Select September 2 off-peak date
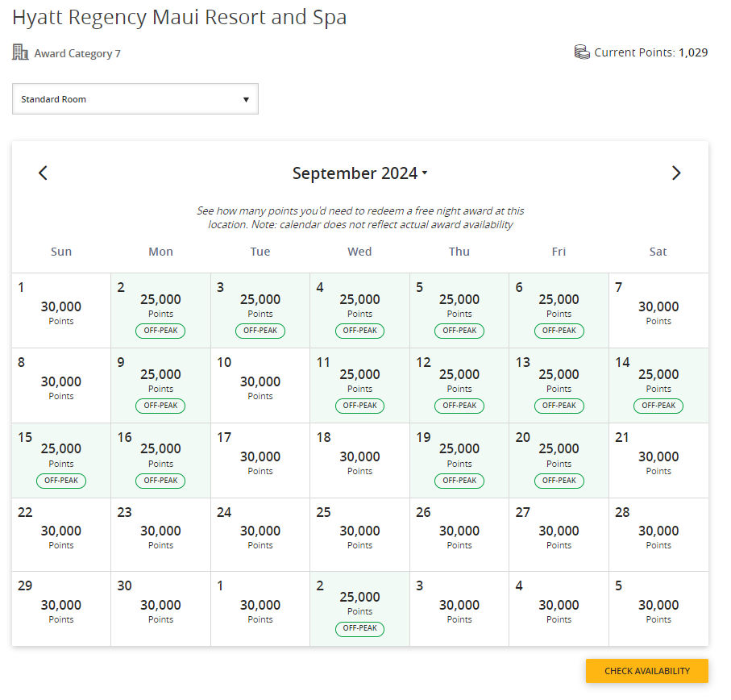Screen dimensions: 731x700 coord(161,310)
